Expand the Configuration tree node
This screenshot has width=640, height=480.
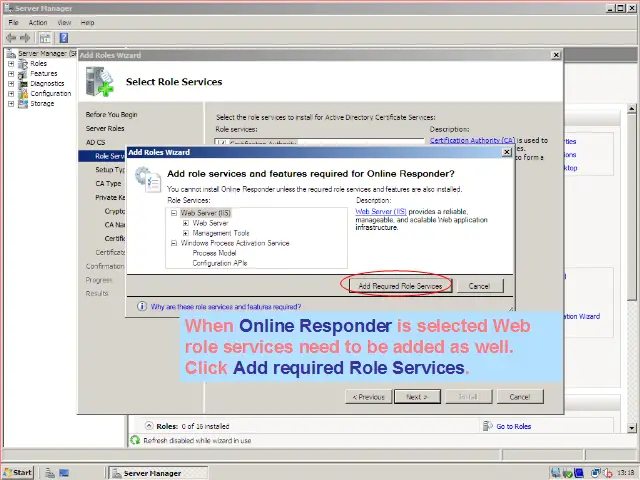coord(11,94)
